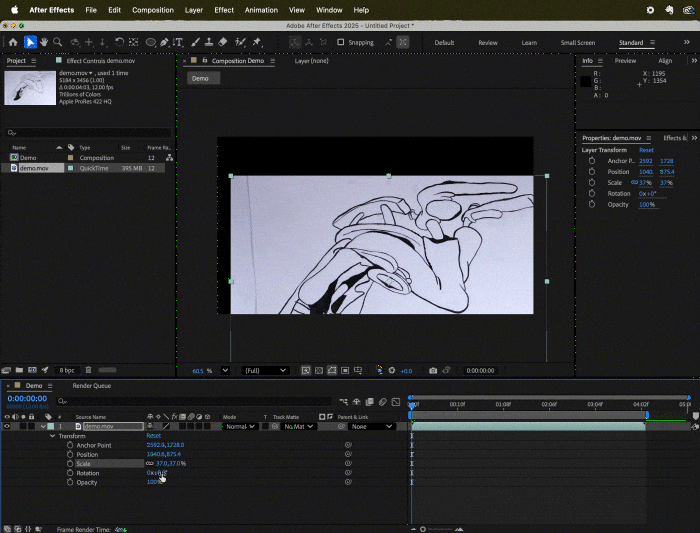Open the Project panel menu
This screenshot has height=533, width=700.
pos(33,61)
